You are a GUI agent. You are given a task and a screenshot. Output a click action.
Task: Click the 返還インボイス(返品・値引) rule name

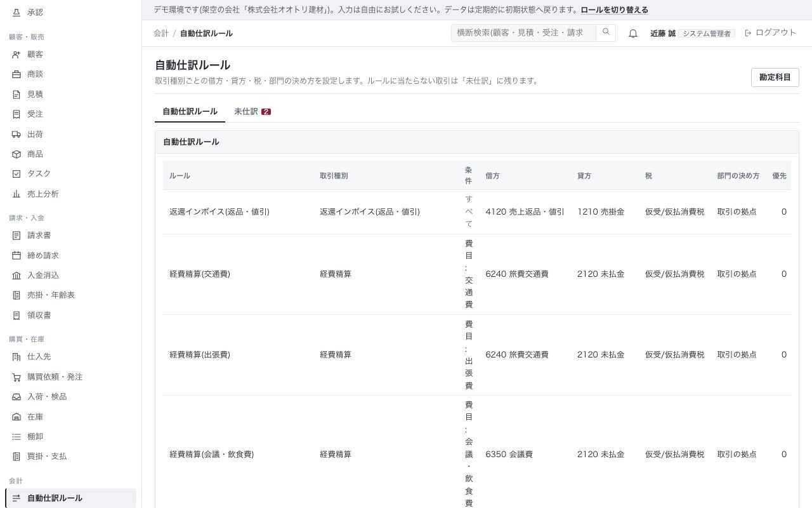coord(219,212)
